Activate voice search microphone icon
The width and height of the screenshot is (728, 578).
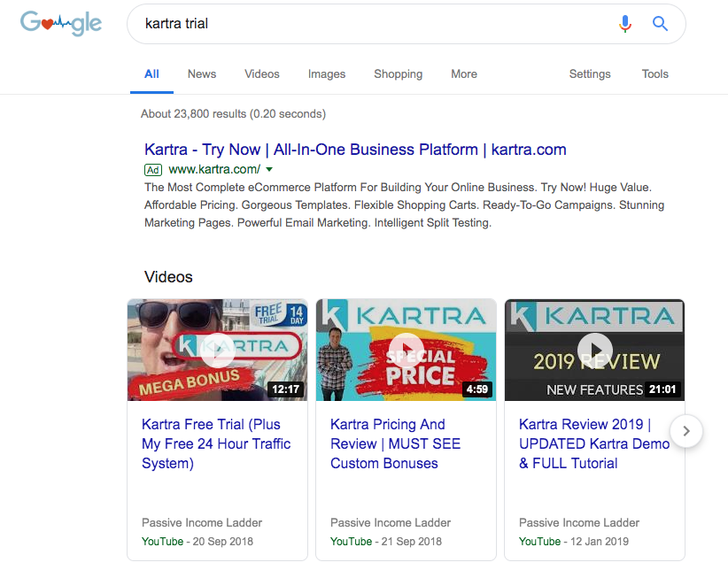tap(625, 24)
